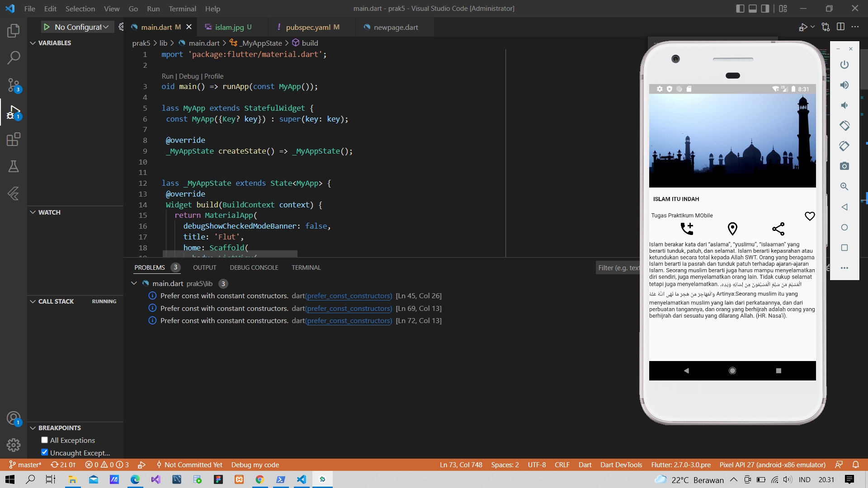Screen dimensions: 868x488
Task: Click master branch in status bar
Action: tap(25, 465)
